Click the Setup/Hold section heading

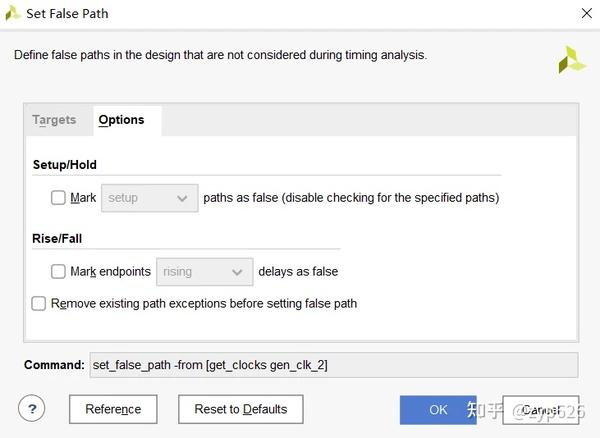65,164
